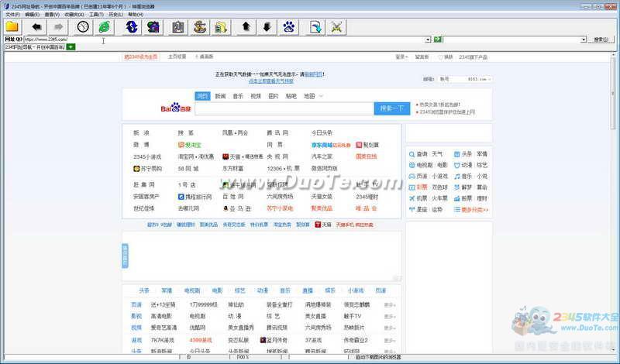
Task: Click the 唯品会 link
Action: (366, 208)
